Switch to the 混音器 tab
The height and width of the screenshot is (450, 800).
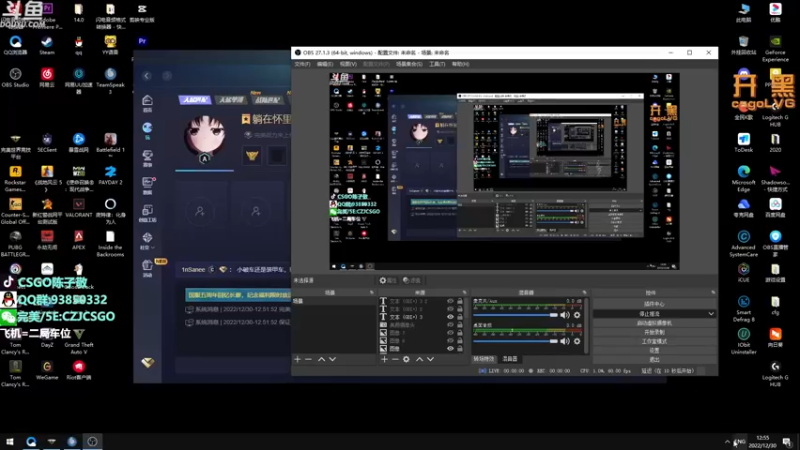click(510, 359)
